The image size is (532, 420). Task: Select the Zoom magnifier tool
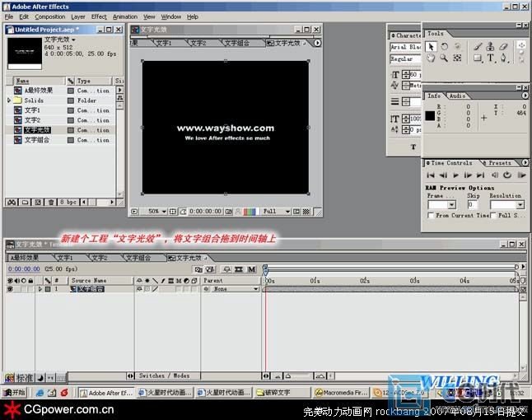tap(444, 58)
